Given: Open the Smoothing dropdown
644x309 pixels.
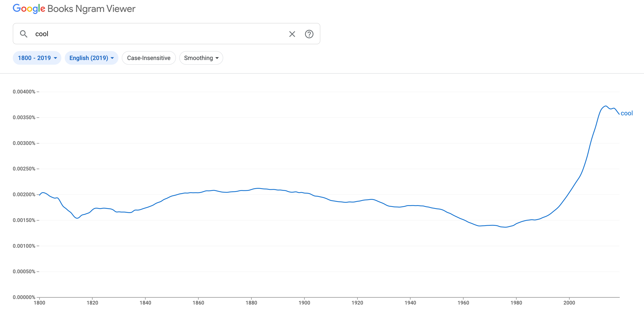Looking at the screenshot, I should pyautogui.click(x=201, y=58).
